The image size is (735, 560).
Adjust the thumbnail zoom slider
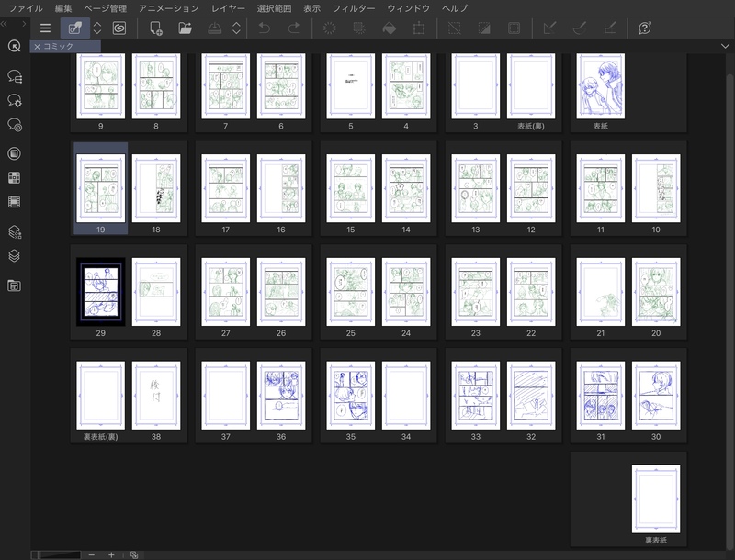pyautogui.click(x=56, y=554)
